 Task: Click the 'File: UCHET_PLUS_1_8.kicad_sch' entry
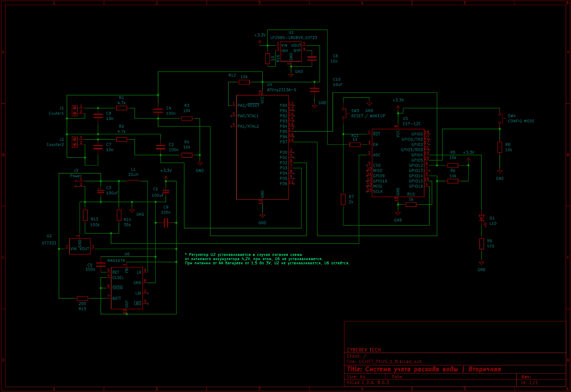pos(384,362)
